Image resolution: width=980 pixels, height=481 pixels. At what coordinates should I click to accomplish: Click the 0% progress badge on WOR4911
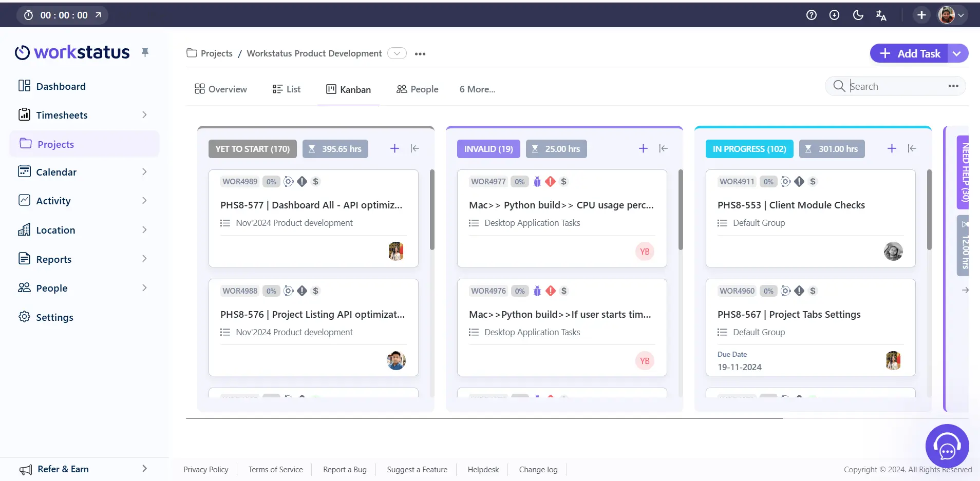click(x=768, y=181)
